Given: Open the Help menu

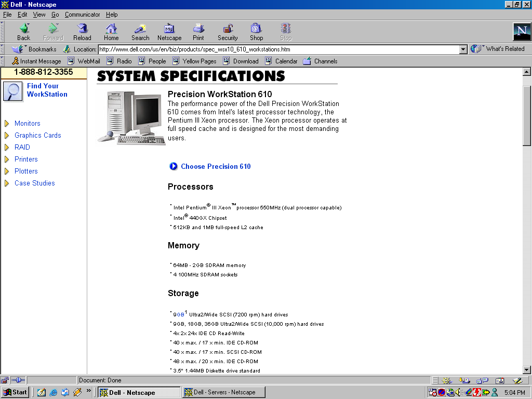Looking at the screenshot, I should (x=112, y=15).
